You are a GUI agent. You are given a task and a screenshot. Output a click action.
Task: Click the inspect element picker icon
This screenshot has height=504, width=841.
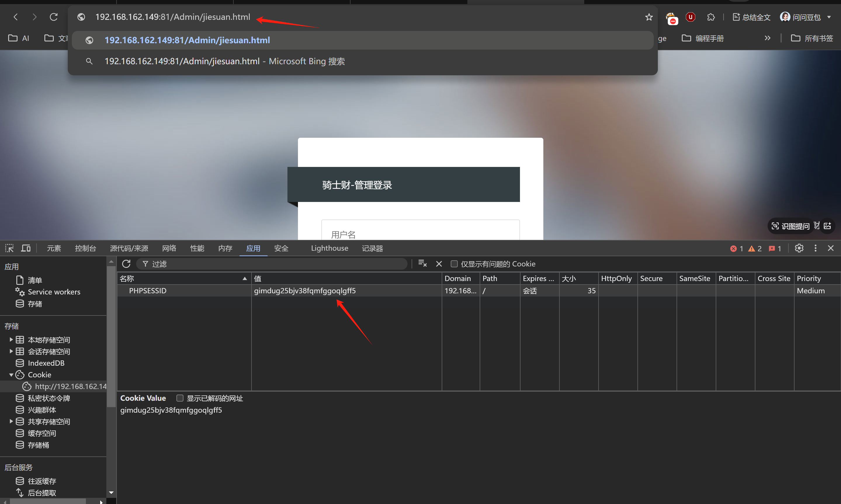(x=10, y=248)
